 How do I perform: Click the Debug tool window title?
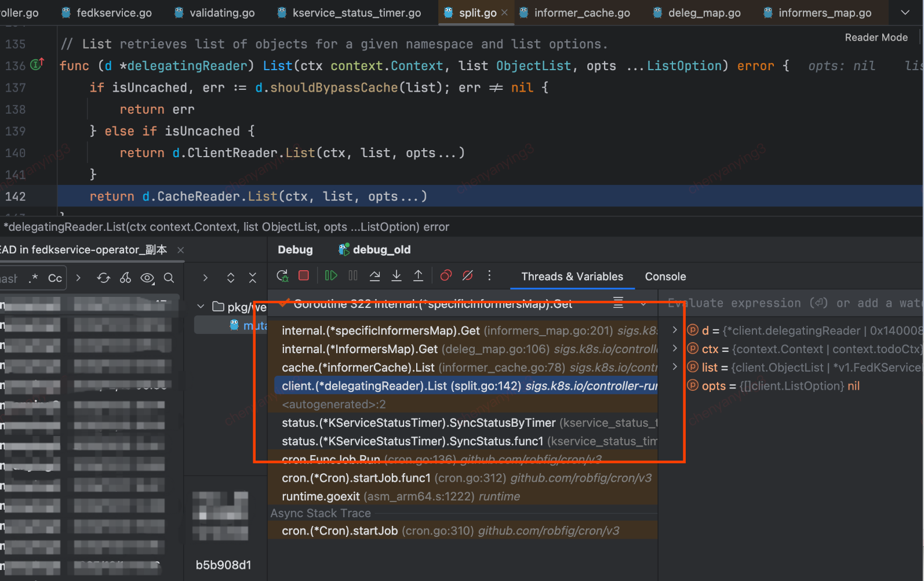[x=295, y=250]
